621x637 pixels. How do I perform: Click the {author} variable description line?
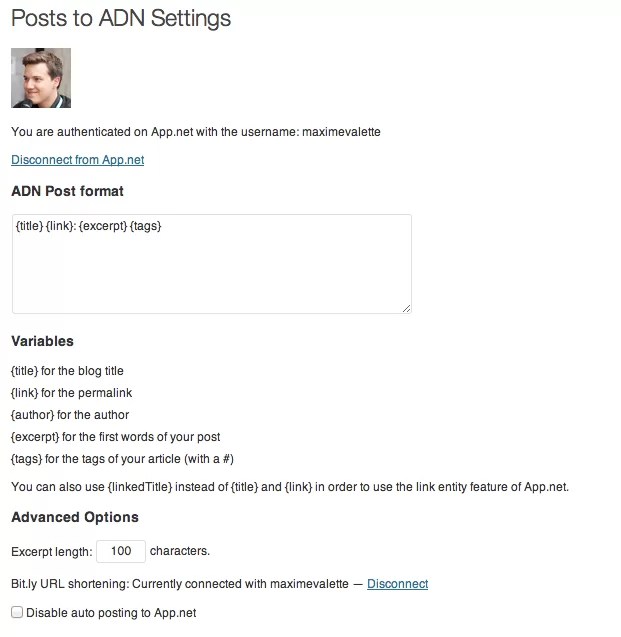click(70, 415)
